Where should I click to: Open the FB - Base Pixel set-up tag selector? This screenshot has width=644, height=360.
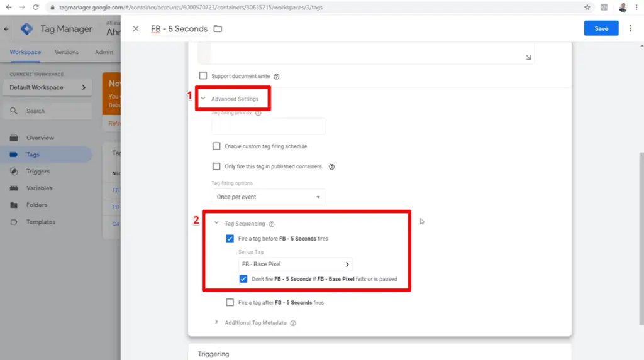coord(296,264)
